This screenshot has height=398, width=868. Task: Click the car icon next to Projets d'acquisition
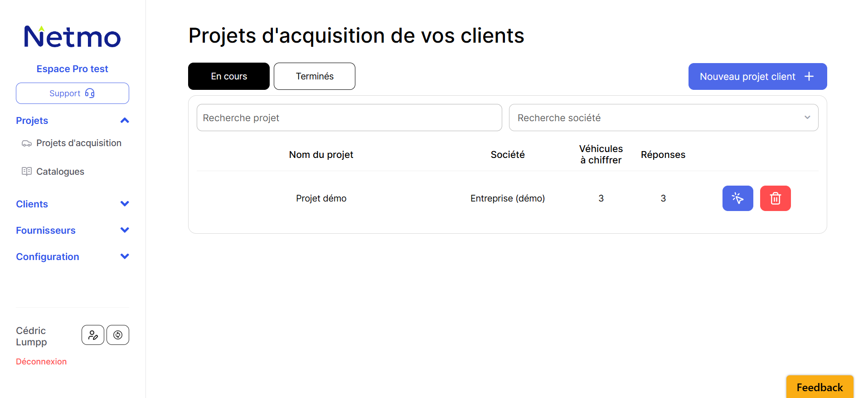point(27,143)
